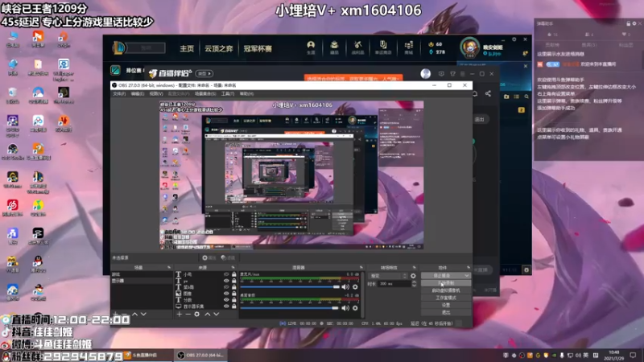Toggle lock on 分数 source
This screenshot has height=362, width=644.
click(233, 299)
